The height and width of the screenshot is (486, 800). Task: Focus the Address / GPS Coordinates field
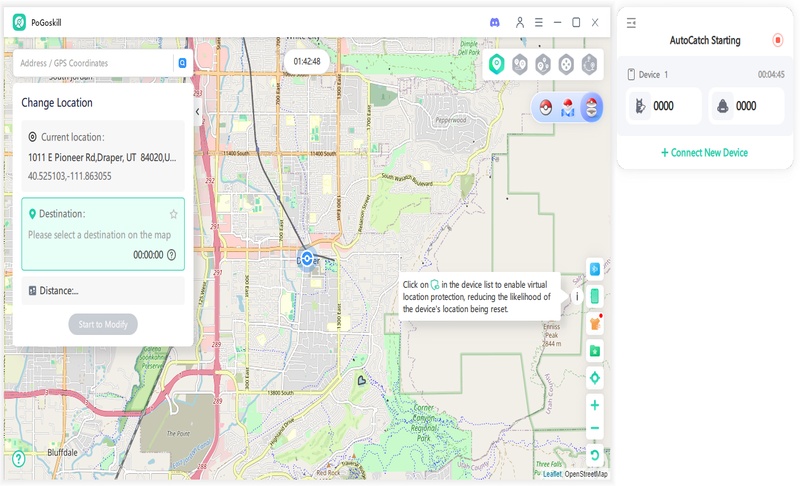pyautogui.click(x=95, y=63)
